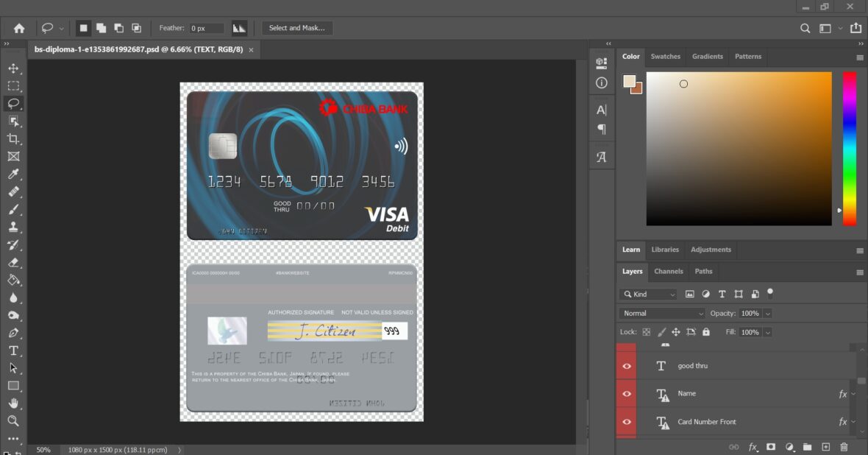Image resolution: width=868 pixels, height=455 pixels.
Task: Select the Healing Brush tool
Action: [x=13, y=191]
